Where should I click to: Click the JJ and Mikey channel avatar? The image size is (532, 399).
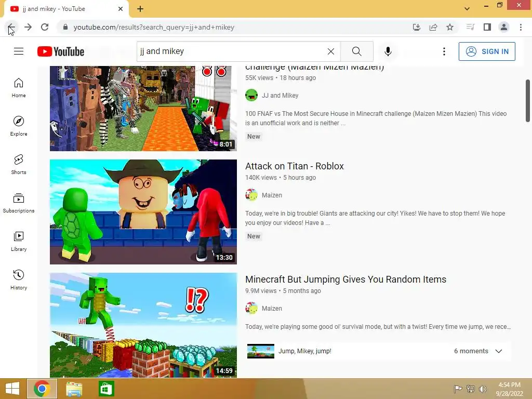tap(251, 95)
